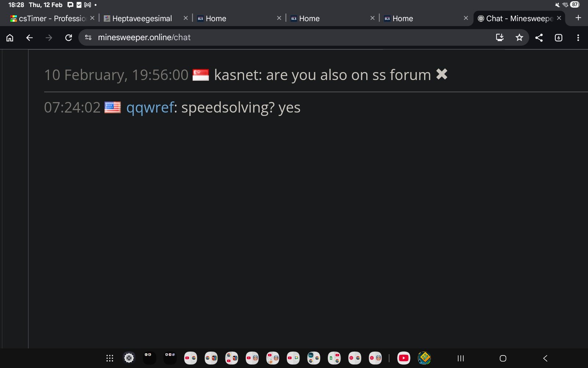The width and height of the screenshot is (588, 368).
Task: Bookmark this page with the star icon
Action: coord(519,38)
